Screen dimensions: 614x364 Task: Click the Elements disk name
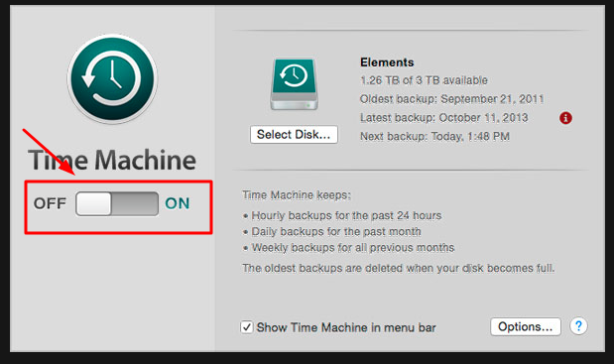pyautogui.click(x=387, y=62)
